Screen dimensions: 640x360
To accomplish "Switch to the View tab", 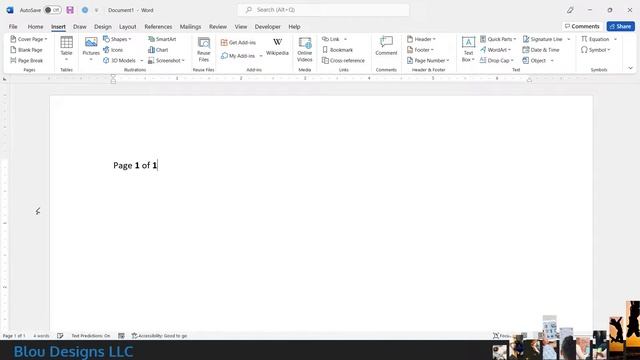I will 241,27.
